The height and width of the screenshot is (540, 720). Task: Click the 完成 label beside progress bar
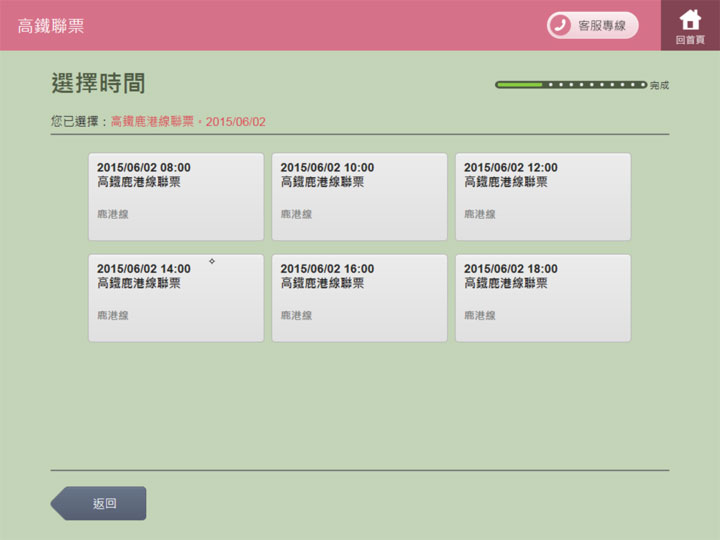(x=659, y=86)
